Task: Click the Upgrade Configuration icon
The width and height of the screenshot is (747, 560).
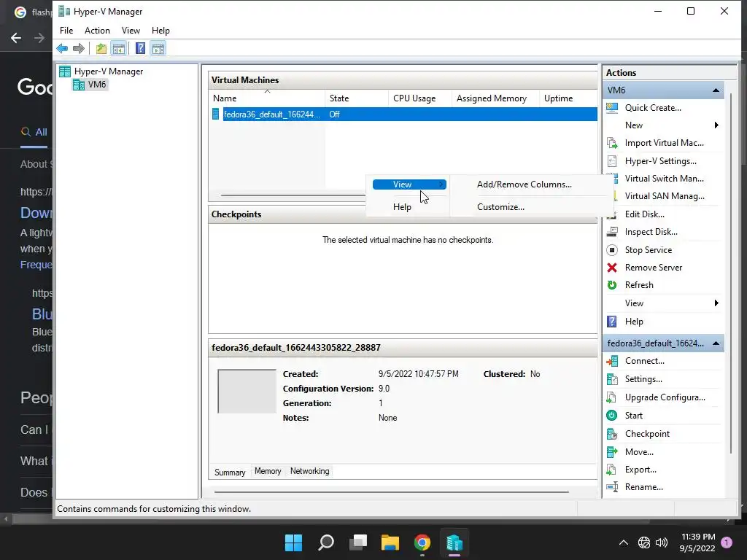Action: tap(612, 397)
